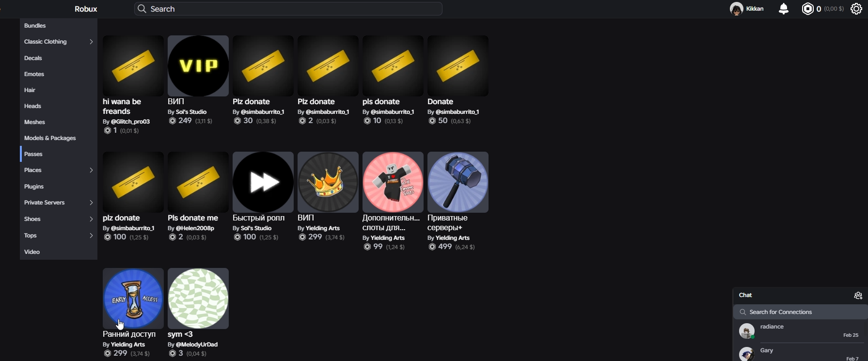The height and width of the screenshot is (361, 868).
Task: Click the Robux balance icon in header
Action: (x=808, y=9)
